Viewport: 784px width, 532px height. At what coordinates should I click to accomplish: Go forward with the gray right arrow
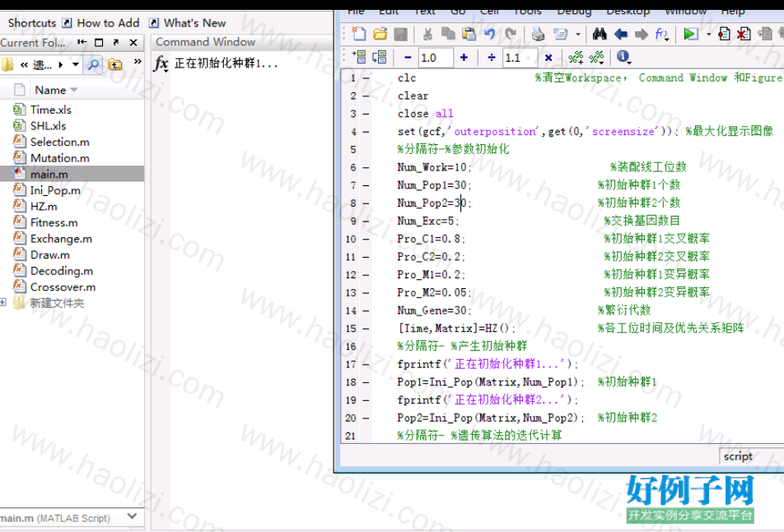[x=641, y=34]
